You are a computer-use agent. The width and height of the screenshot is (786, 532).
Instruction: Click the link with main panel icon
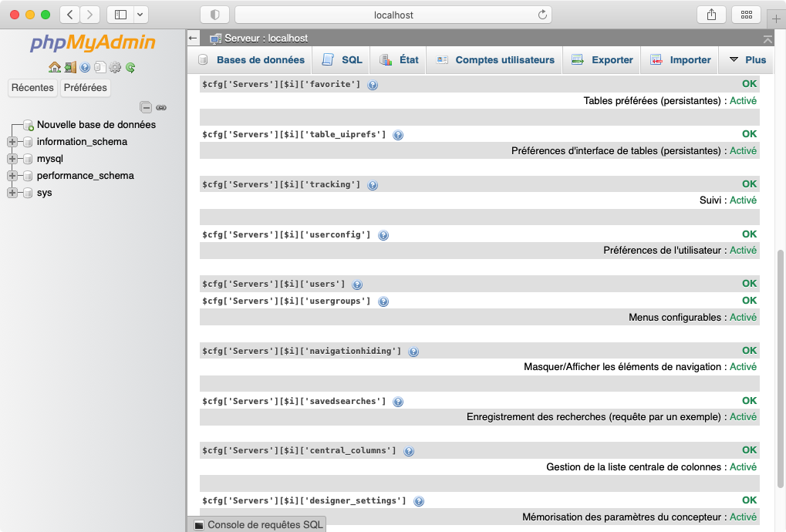pos(161,108)
